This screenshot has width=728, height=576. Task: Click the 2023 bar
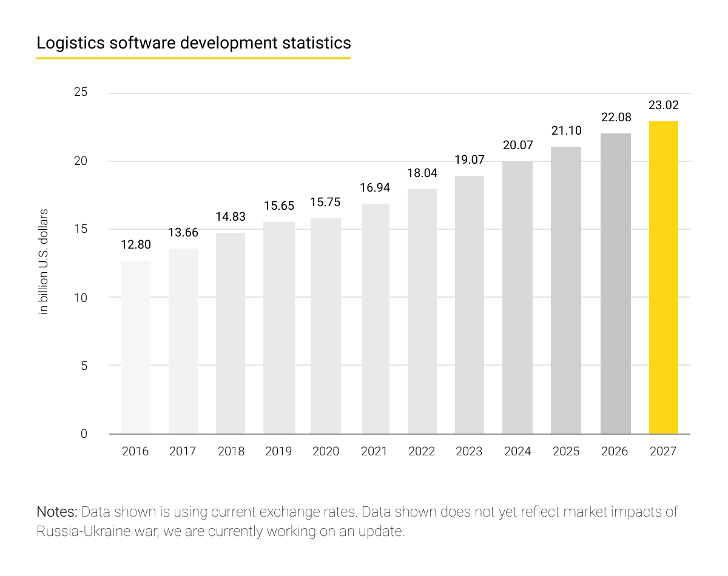pyautogui.click(x=469, y=305)
